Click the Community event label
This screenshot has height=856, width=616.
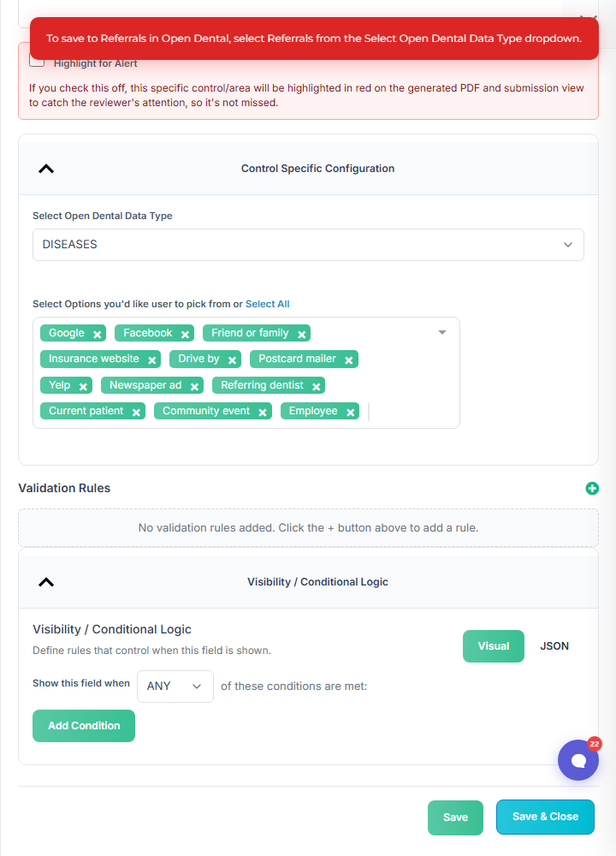coord(206,411)
